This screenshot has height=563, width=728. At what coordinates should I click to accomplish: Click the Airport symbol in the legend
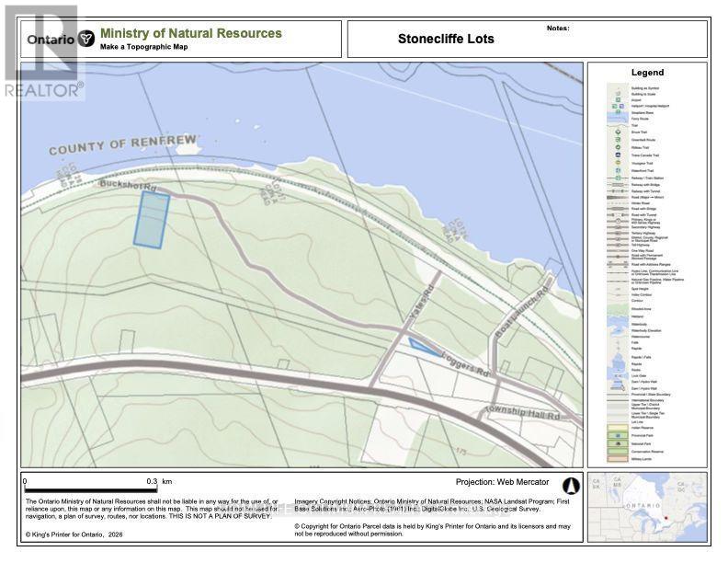(618, 100)
